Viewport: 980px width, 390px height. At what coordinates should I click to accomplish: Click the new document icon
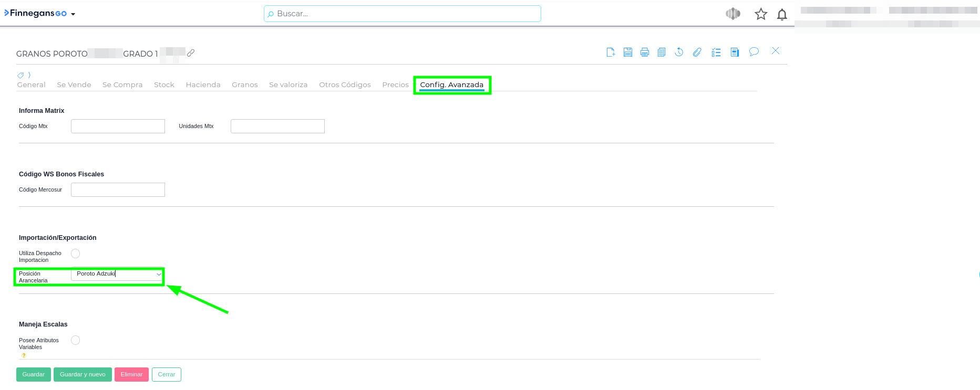[x=611, y=52]
